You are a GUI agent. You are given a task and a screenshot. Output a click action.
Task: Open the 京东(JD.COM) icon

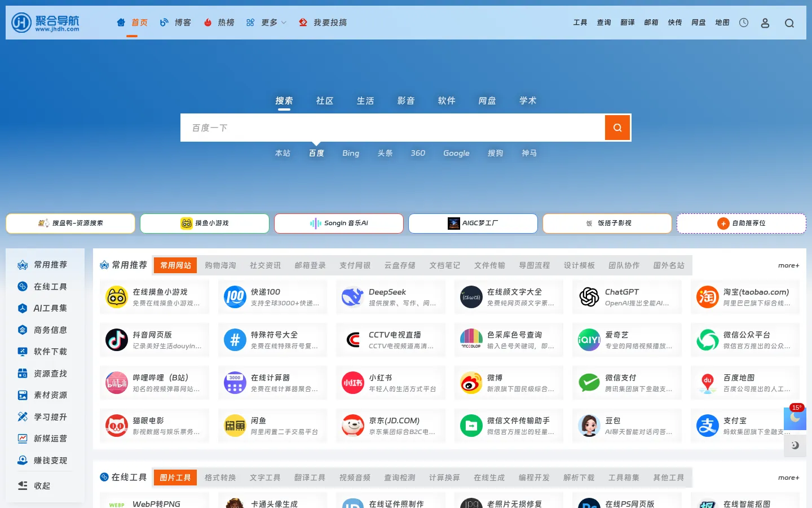(352, 426)
